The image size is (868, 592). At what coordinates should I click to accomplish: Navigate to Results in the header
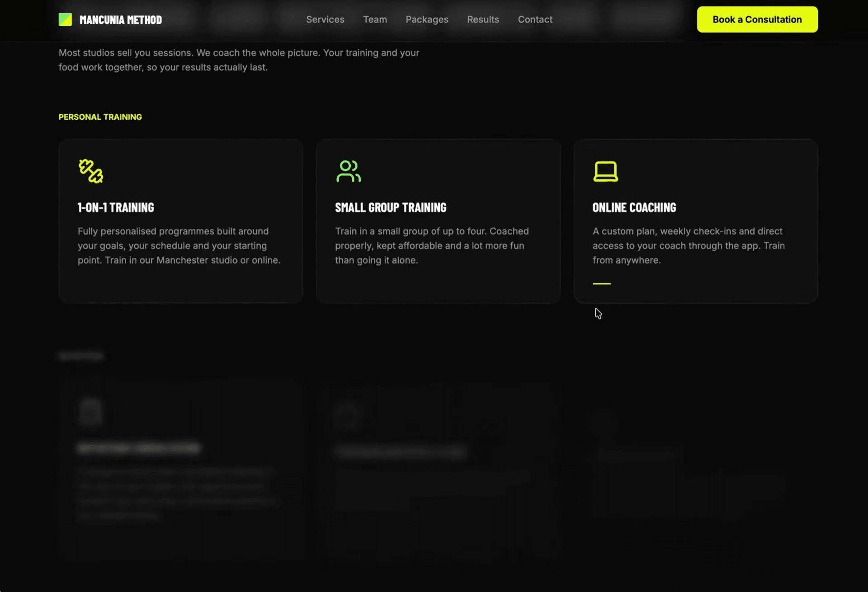point(483,19)
